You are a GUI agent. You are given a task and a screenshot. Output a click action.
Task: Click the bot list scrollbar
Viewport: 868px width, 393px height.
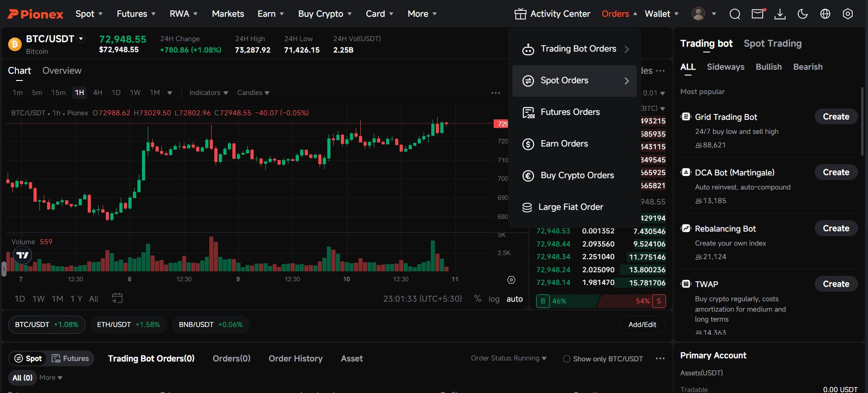[862, 121]
